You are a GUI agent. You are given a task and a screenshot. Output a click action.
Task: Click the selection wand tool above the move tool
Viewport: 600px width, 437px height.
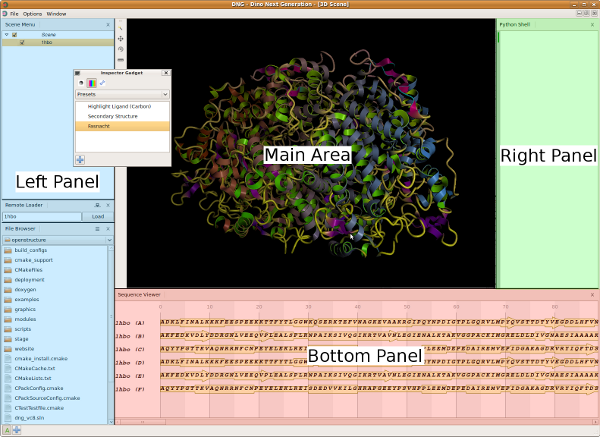pos(121,27)
